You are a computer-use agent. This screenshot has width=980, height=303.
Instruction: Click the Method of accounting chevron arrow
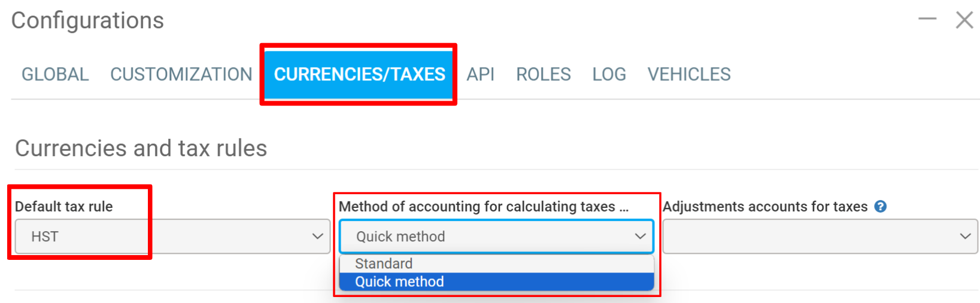click(x=640, y=237)
